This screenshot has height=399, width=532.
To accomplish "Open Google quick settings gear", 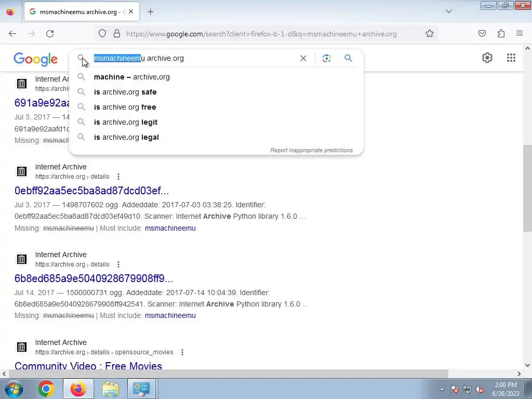I will [487, 58].
